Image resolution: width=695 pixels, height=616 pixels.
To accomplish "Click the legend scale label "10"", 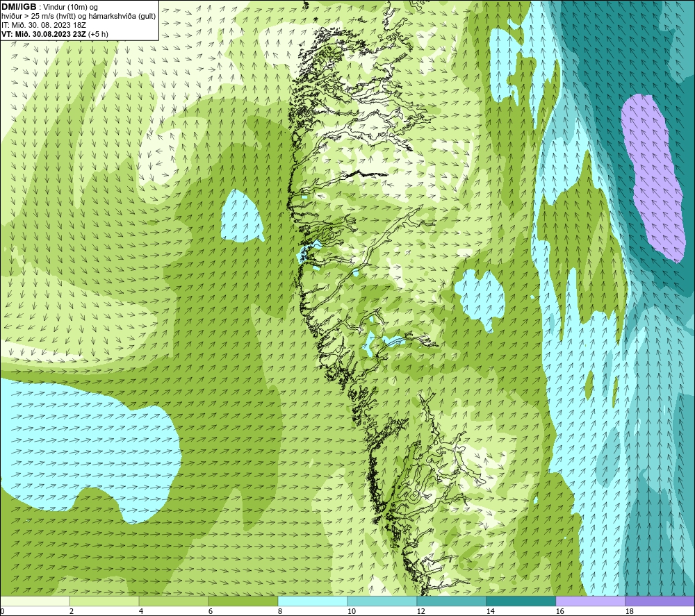I will click(351, 611).
